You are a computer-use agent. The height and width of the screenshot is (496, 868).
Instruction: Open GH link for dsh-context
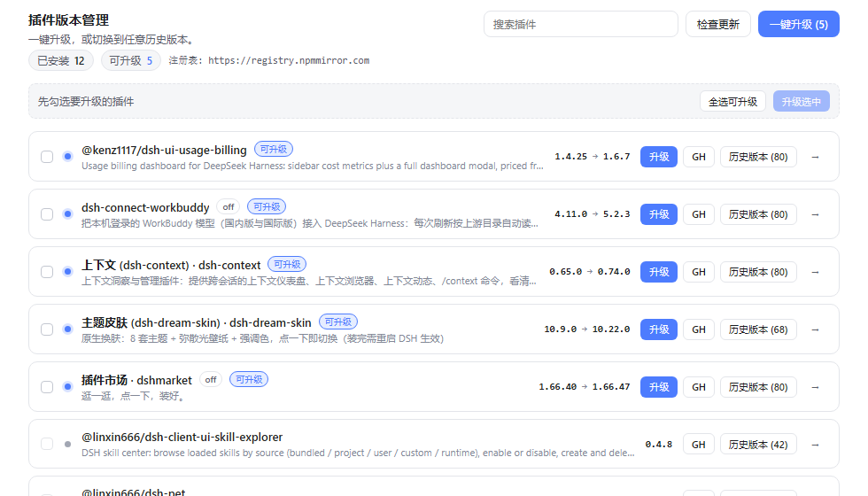699,272
